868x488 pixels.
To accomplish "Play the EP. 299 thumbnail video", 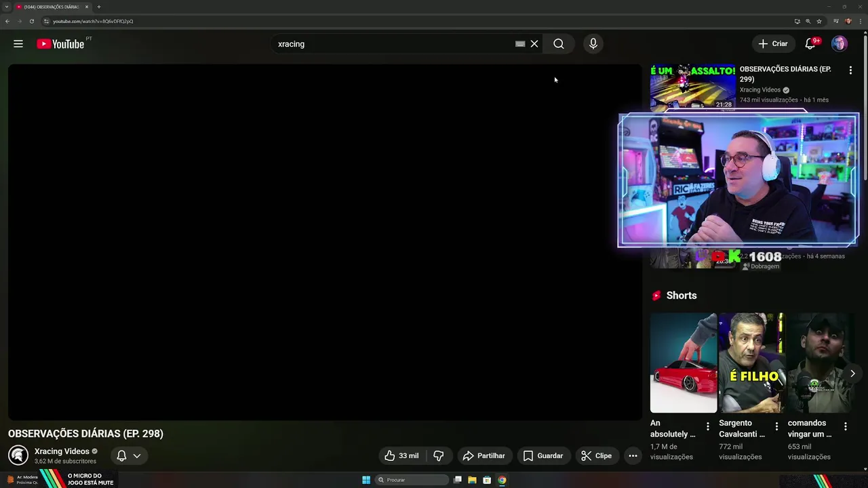I will coord(692,87).
